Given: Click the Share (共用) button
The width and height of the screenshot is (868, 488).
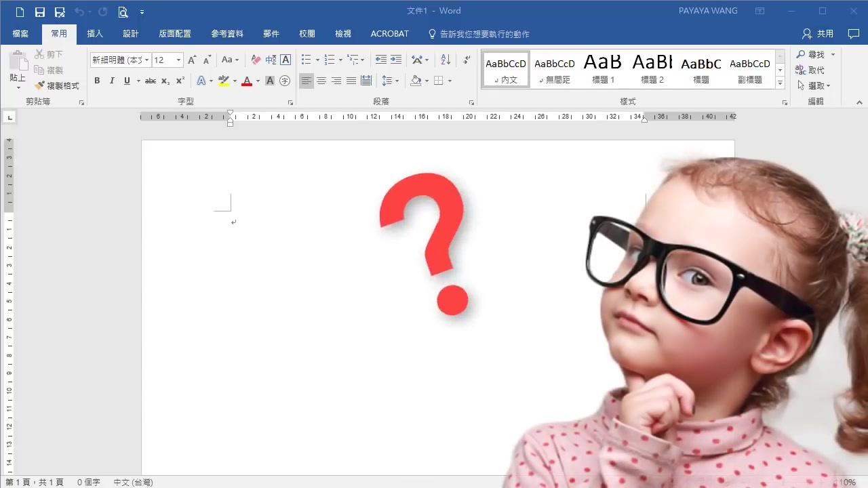Looking at the screenshot, I should point(818,33).
